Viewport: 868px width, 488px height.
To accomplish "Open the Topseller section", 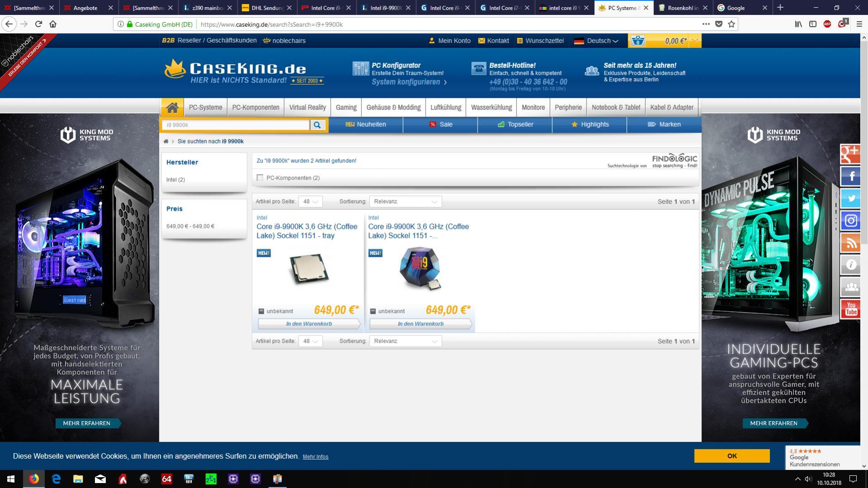I will [515, 124].
